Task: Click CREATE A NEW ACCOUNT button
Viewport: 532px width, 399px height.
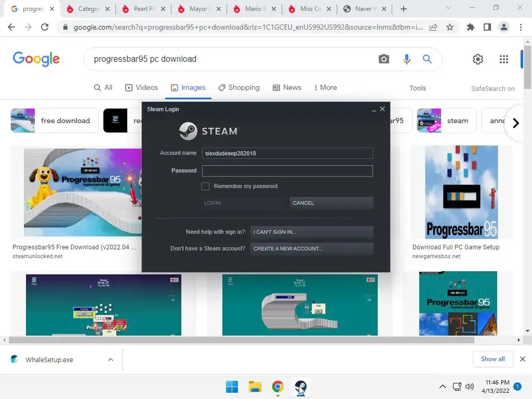Action: point(312,249)
